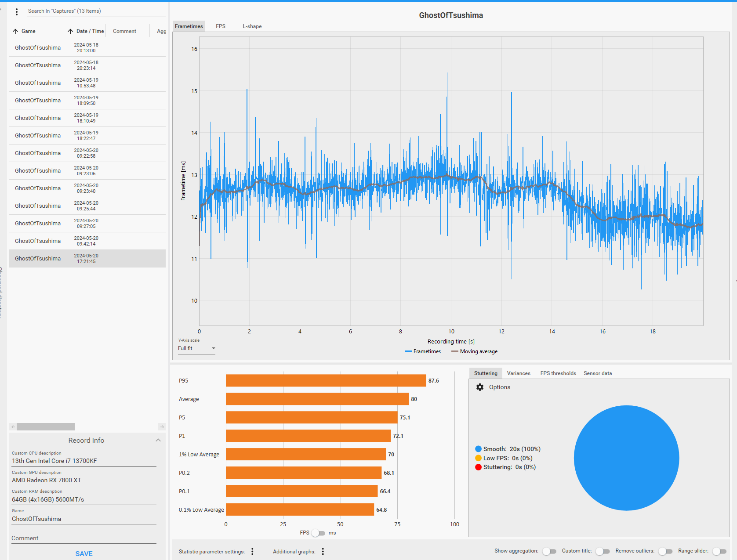Select capture dated 2024-05-18 20:13:00
Viewport: 737px width, 560px height.
[87, 48]
